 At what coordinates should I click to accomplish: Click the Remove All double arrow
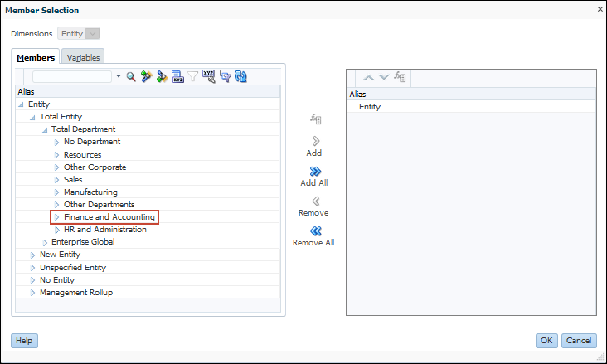click(x=315, y=231)
